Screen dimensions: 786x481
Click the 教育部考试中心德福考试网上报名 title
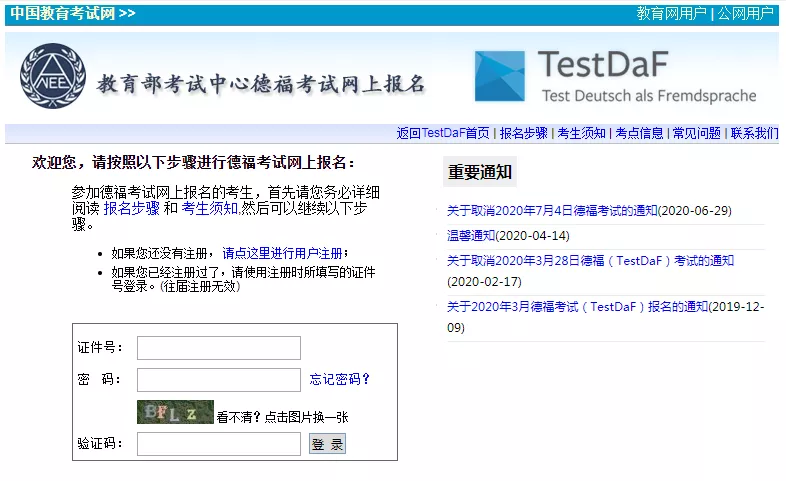click(261, 84)
